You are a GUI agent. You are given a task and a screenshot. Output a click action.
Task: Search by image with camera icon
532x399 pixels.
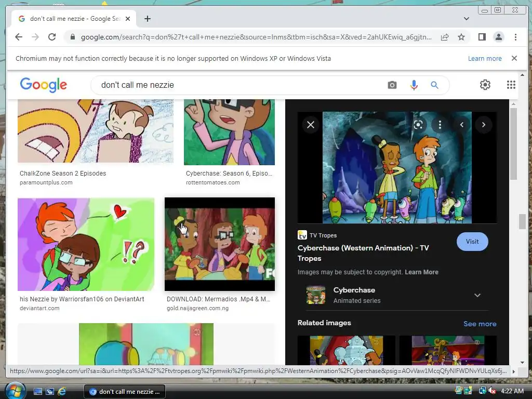pyautogui.click(x=392, y=85)
